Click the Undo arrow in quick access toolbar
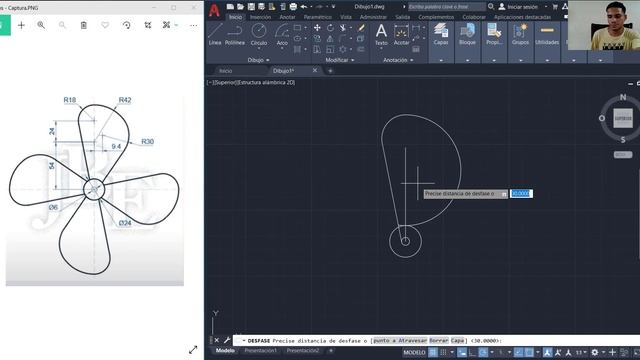Image resolution: width=640 pixels, height=360 pixels. (x=304, y=7)
